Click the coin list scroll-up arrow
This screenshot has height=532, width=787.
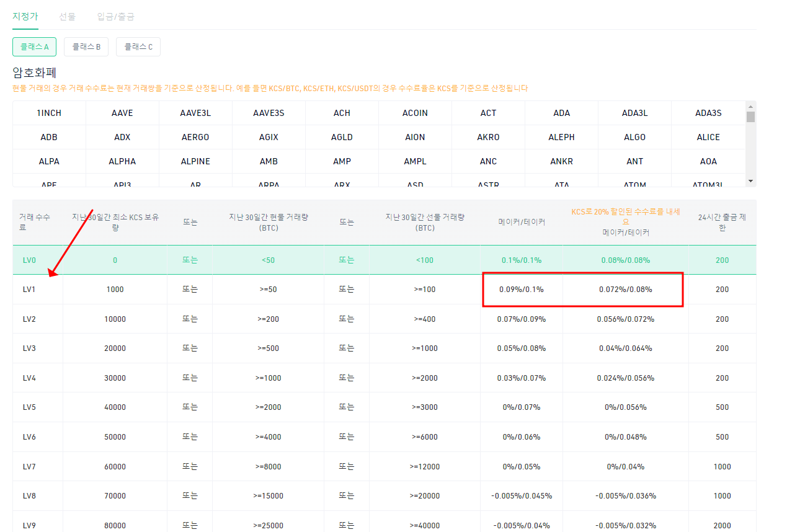[x=751, y=106]
